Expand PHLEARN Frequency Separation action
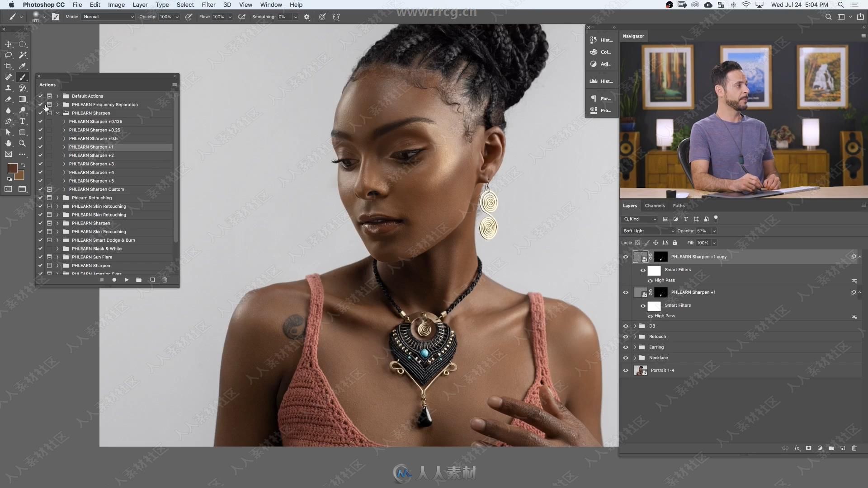Image resolution: width=868 pixels, height=488 pixels. pyautogui.click(x=57, y=104)
